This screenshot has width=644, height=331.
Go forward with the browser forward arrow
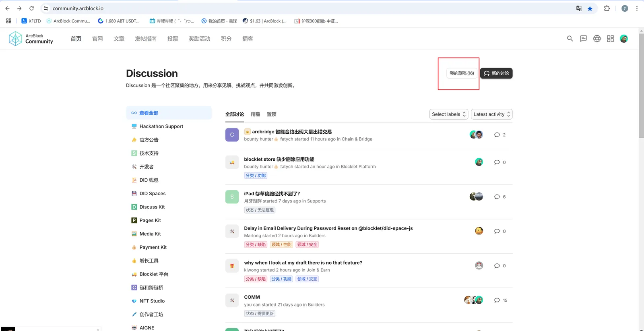[x=19, y=8]
